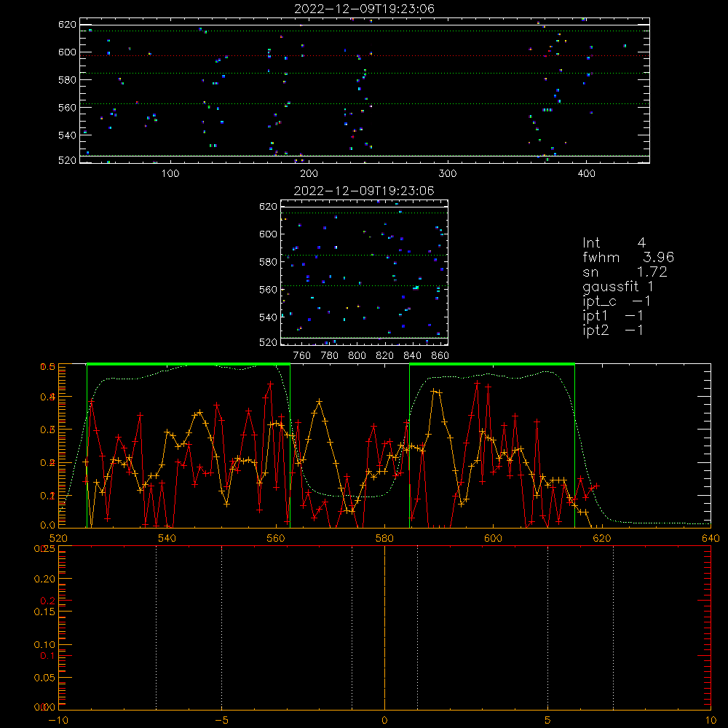Click the timestamp title above the wide top plot
Screen dimensions: 728x728
(x=365, y=9)
